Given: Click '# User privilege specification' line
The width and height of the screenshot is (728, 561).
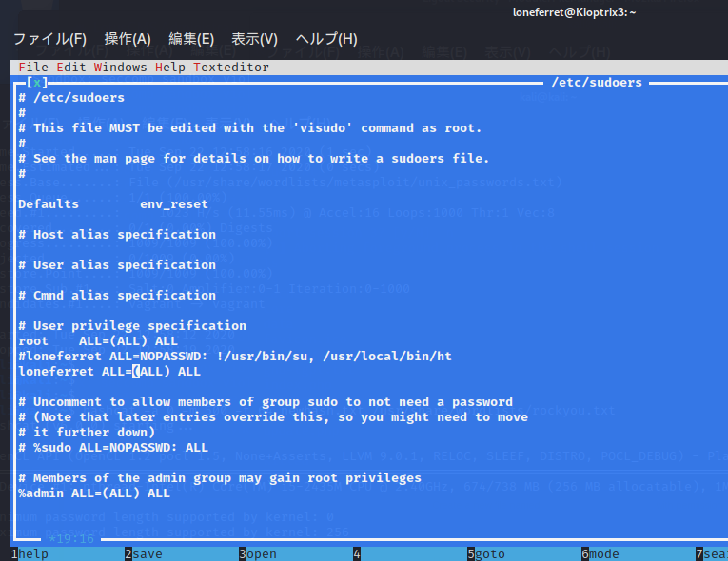Looking at the screenshot, I should 132,326.
